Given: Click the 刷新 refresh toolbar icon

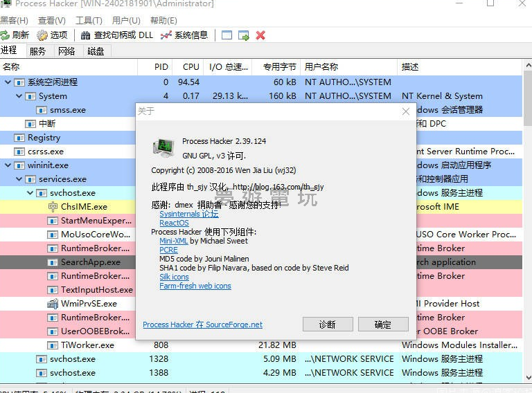Looking at the screenshot, I should (5, 35).
